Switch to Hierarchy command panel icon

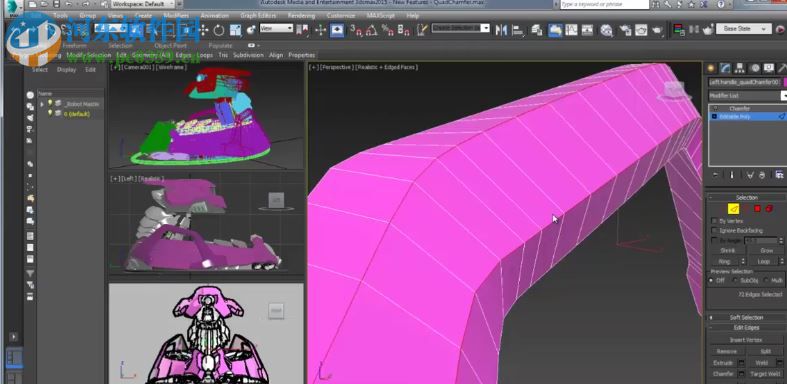tap(740, 68)
